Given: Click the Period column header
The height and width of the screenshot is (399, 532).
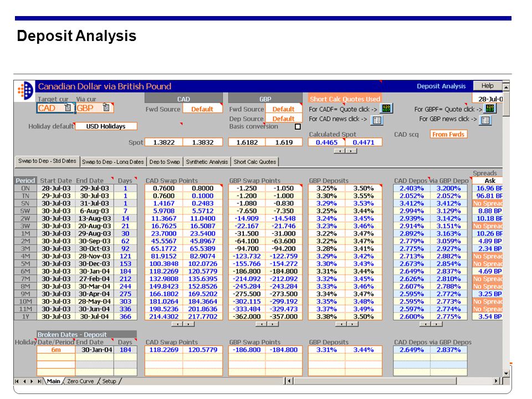Looking at the screenshot, I should point(25,181).
